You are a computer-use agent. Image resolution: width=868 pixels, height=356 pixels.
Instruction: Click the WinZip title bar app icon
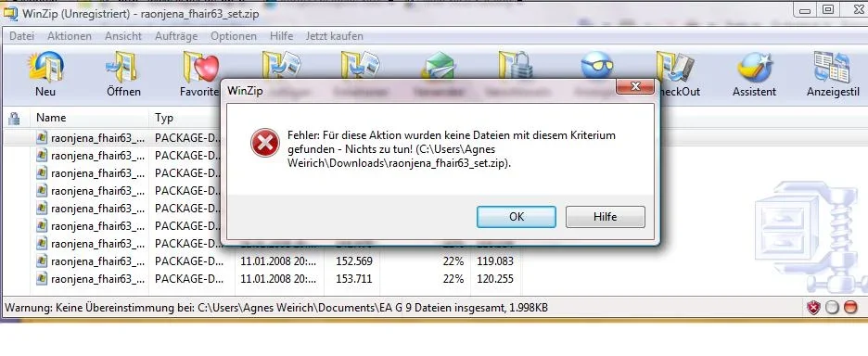point(10,14)
